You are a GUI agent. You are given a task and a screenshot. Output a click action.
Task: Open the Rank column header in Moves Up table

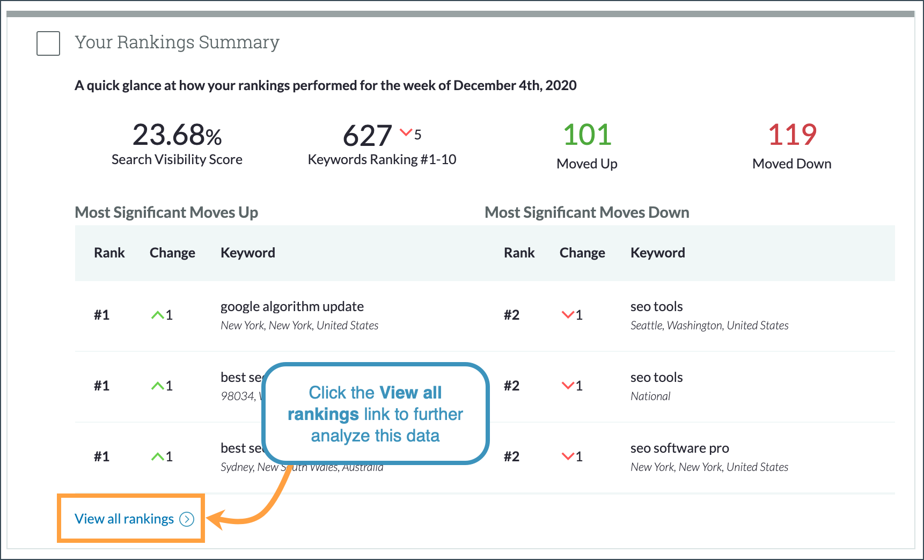(x=109, y=252)
